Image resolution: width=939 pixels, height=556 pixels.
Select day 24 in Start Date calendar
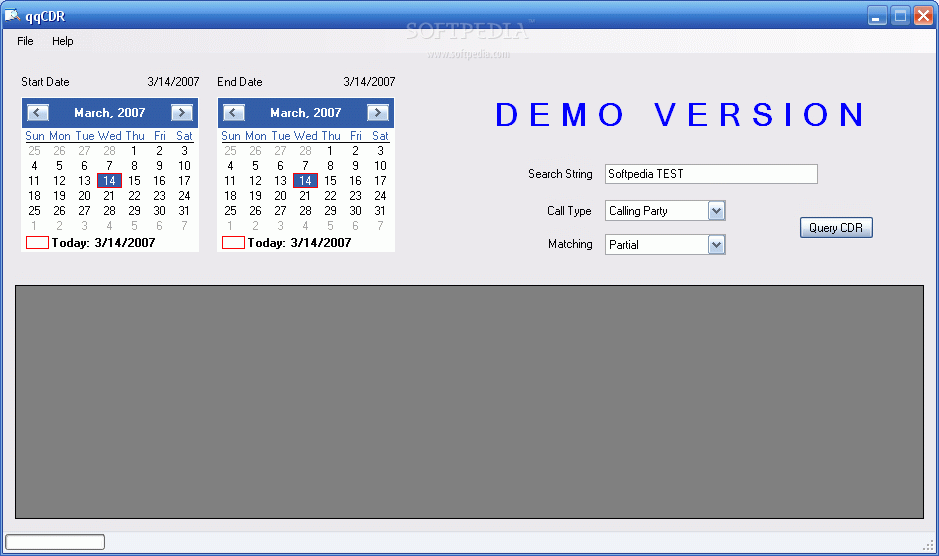[x=184, y=196]
